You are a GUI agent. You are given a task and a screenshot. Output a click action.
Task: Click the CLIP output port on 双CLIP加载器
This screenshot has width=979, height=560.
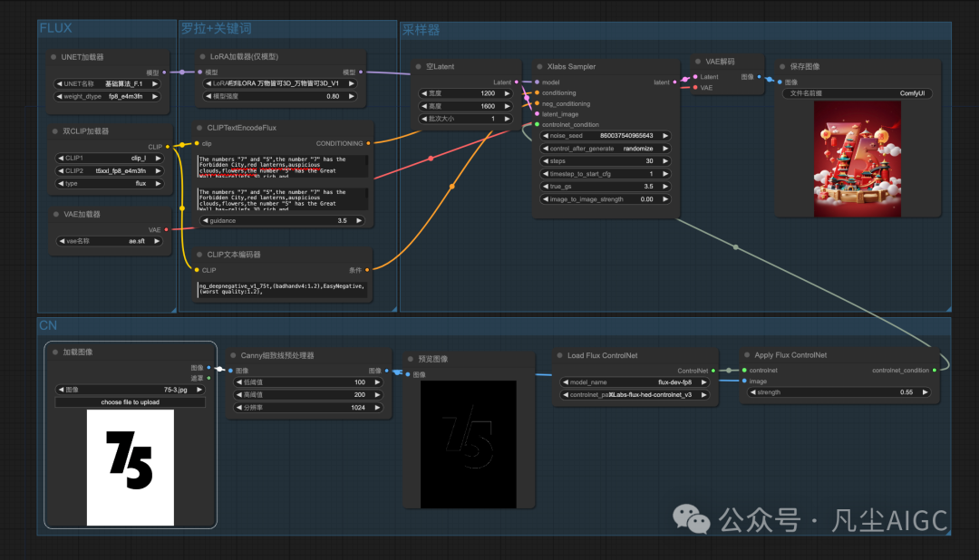point(168,147)
